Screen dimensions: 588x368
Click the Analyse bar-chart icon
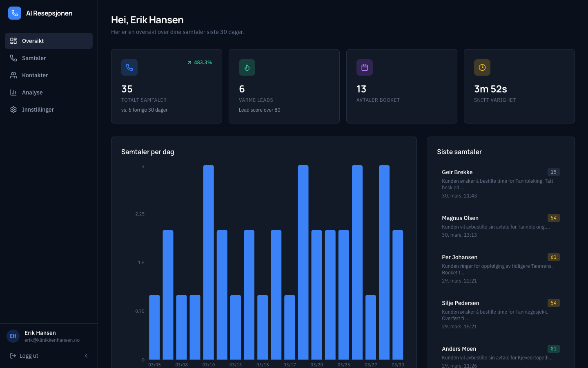[x=13, y=92]
